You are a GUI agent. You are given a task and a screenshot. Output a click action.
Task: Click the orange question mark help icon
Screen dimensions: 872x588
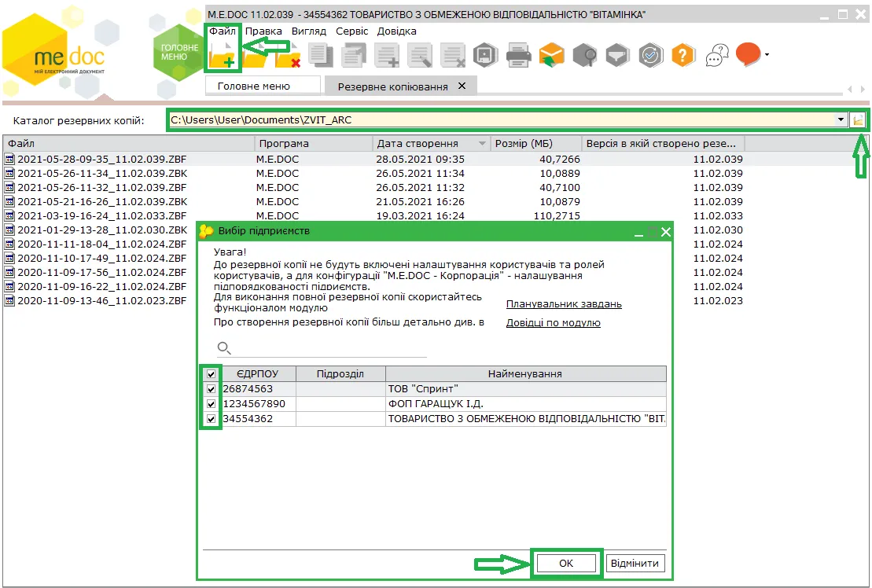[x=683, y=56]
